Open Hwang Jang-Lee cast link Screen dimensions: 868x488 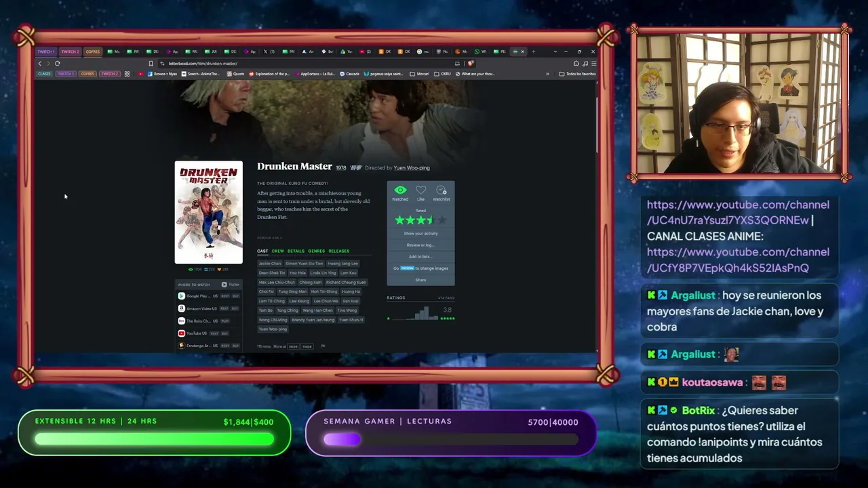[x=343, y=264]
